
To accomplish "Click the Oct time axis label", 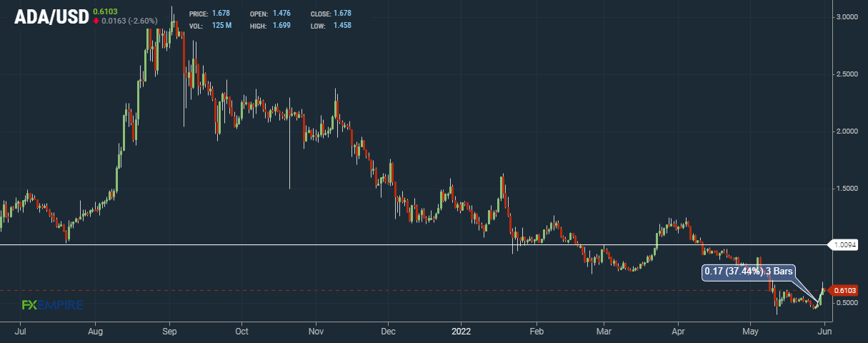I will 241,332.
